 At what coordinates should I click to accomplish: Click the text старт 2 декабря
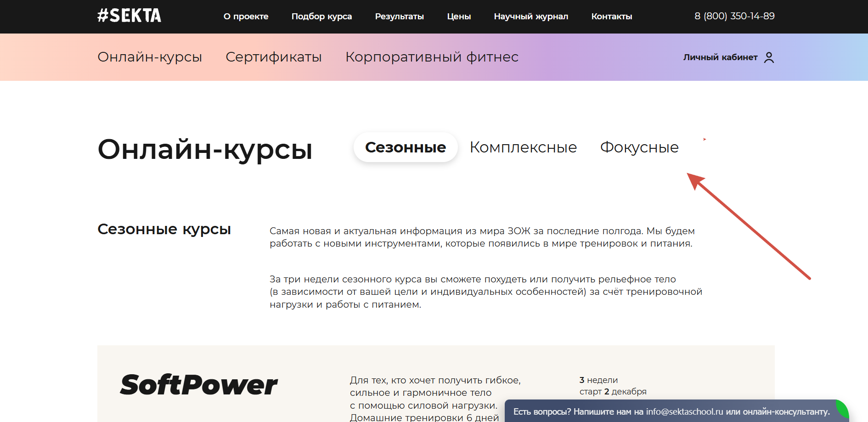(613, 392)
